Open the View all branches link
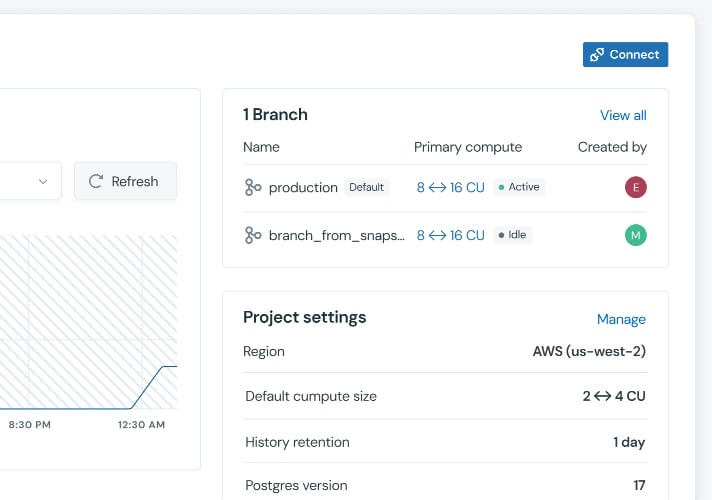712x500 pixels. (623, 115)
